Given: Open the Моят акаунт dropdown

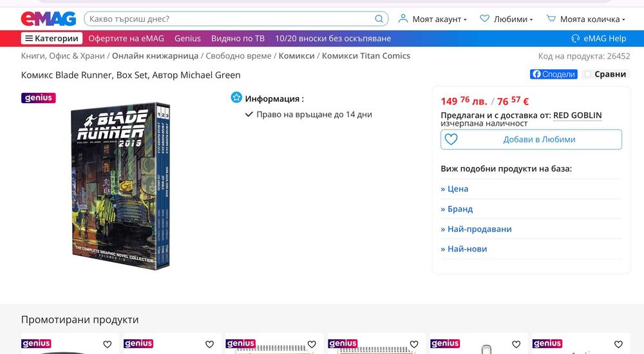Looking at the screenshot, I should [433, 19].
